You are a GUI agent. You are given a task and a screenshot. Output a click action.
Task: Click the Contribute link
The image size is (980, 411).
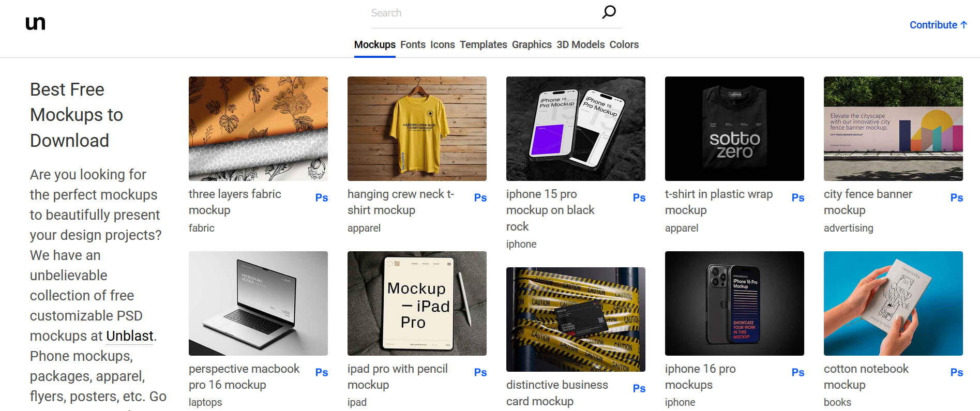pyautogui.click(x=938, y=25)
